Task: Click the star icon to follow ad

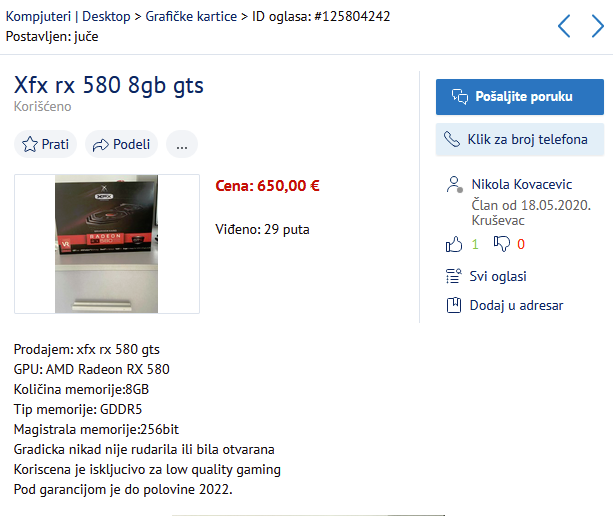Action: [x=30, y=144]
